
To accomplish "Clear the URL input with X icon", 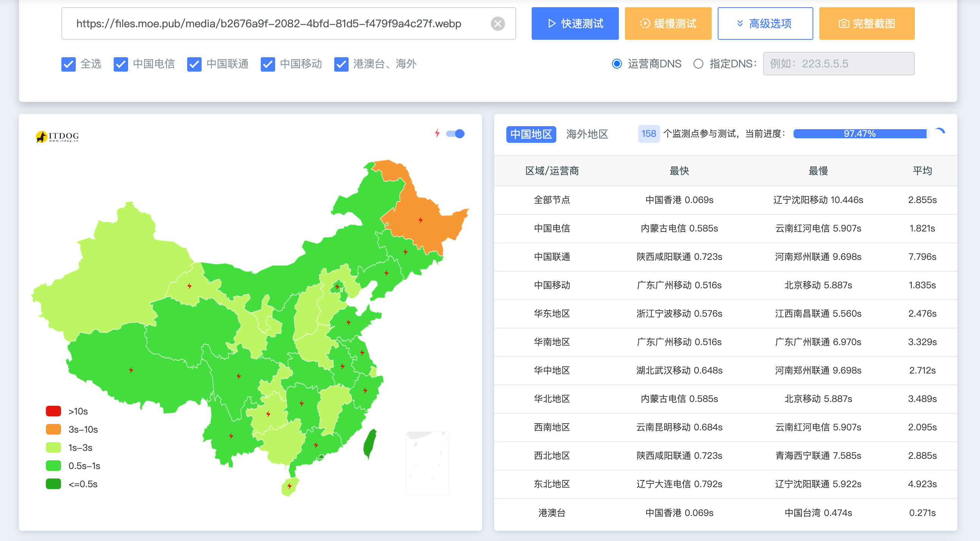I will coord(498,23).
